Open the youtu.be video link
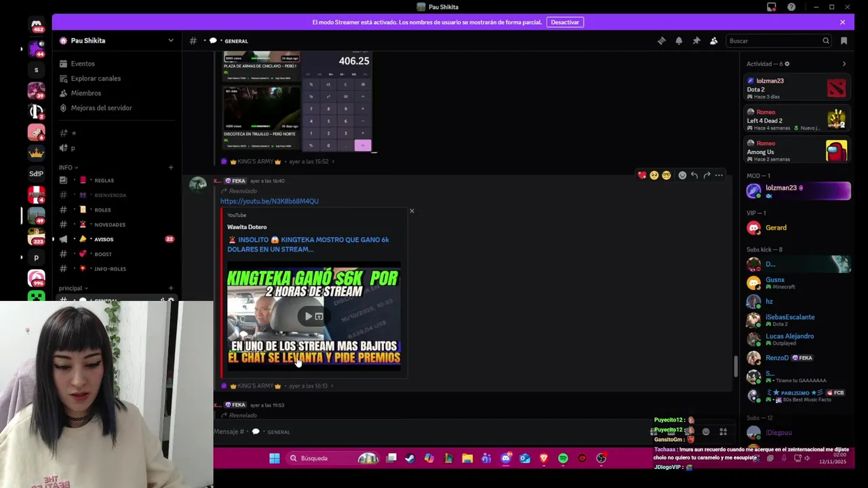The image size is (868, 488). tap(269, 201)
